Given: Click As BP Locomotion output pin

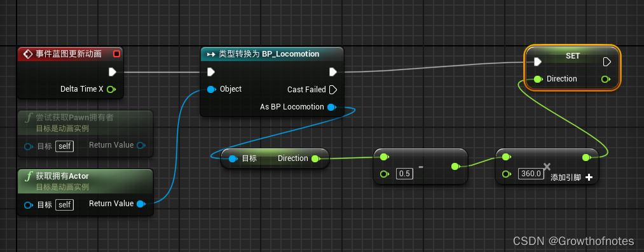Looking at the screenshot, I should tap(331, 107).
